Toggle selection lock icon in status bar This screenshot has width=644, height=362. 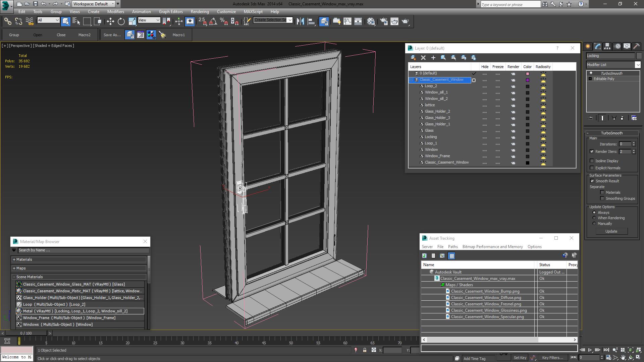[x=365, y=350]
